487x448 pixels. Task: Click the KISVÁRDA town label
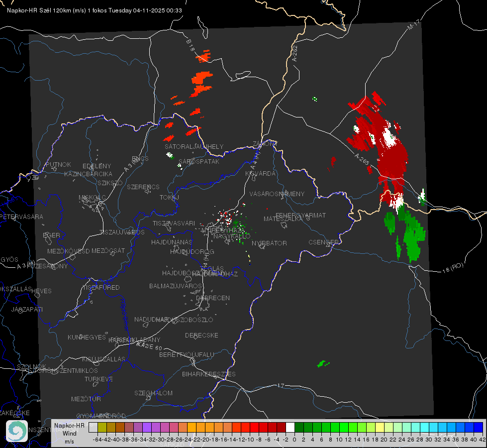tap(260, 174)
